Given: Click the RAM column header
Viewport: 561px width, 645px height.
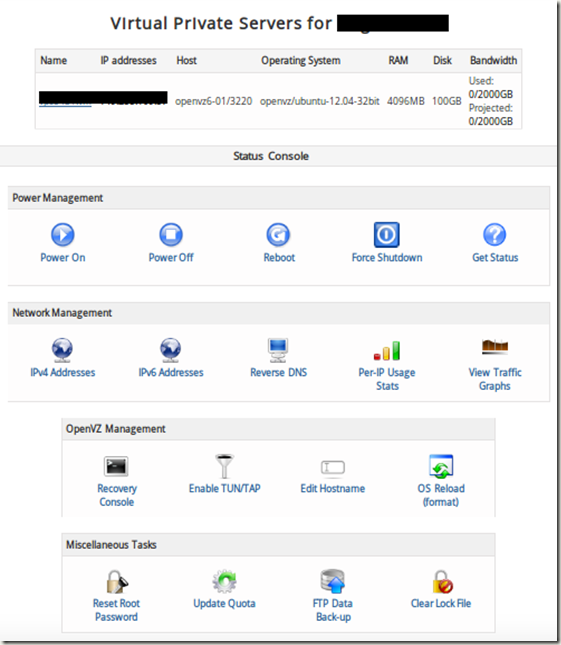Looking at the screenshot, I should 398,60.
